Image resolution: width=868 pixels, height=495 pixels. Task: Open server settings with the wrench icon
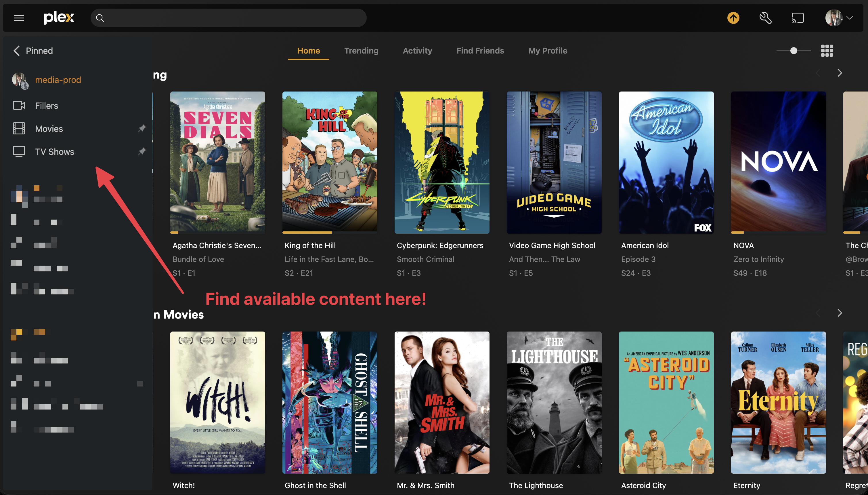pos(765,18)
